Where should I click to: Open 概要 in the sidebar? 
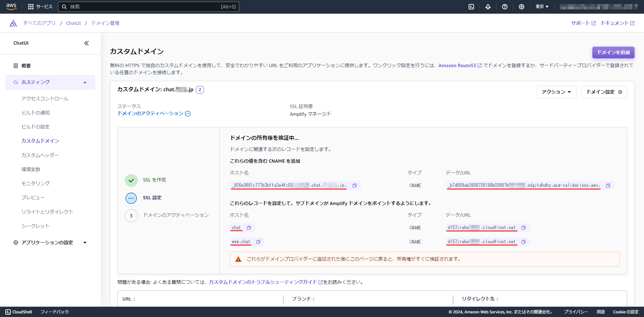pyautogui.click(x=26, y=66)
